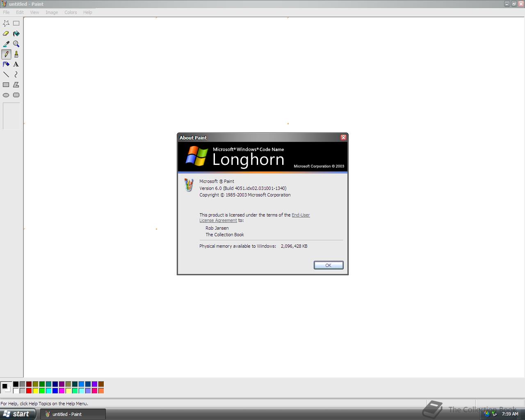Activate the Pick Color eyedropper tool

(6, 44)
